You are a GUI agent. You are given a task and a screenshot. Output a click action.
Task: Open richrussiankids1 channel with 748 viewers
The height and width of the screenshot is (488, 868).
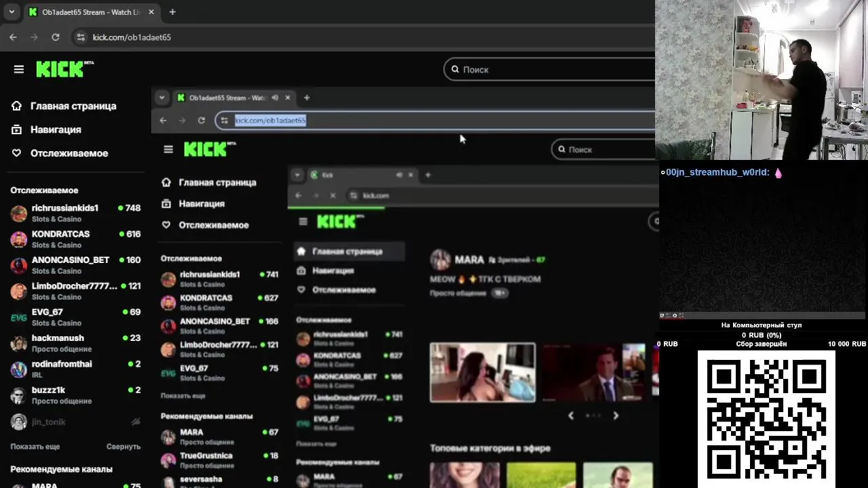coord(75,213)
